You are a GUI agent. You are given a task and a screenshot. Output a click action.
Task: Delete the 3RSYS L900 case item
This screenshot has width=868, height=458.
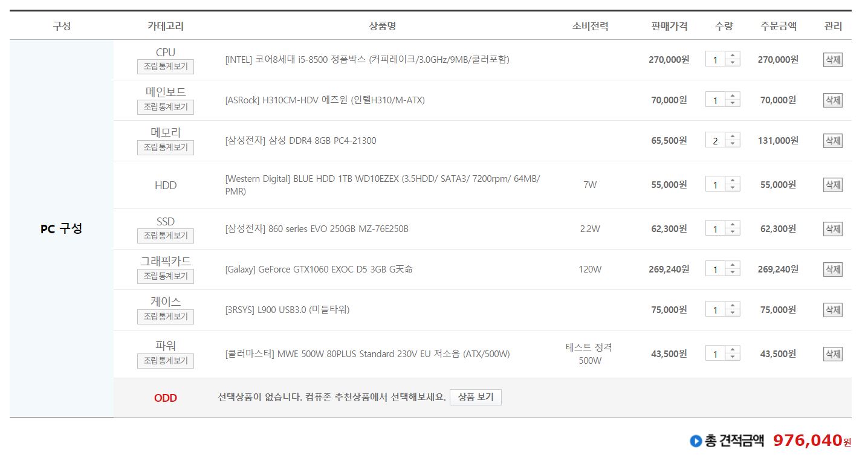(x=832, y=310)
